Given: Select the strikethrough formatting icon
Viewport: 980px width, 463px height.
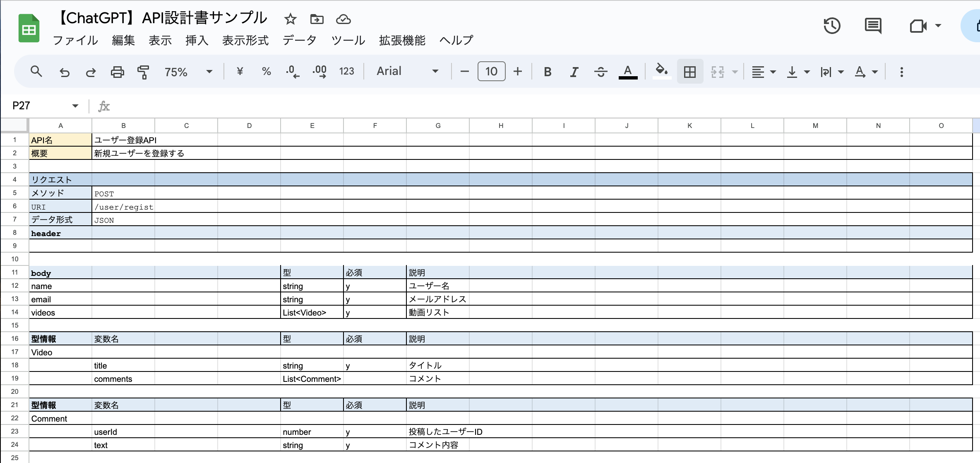Looking at the screenshot, I should (600, 71).
